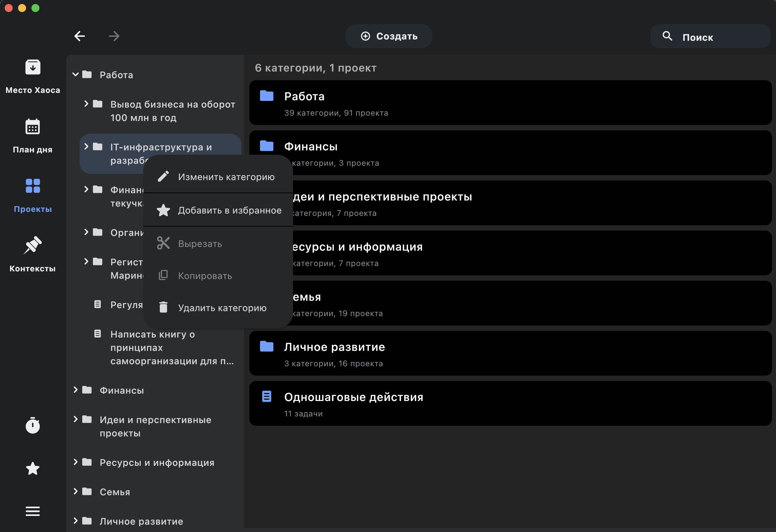Click the stopwatch timer icon
776x532 pixels.
tap(33, 425)
